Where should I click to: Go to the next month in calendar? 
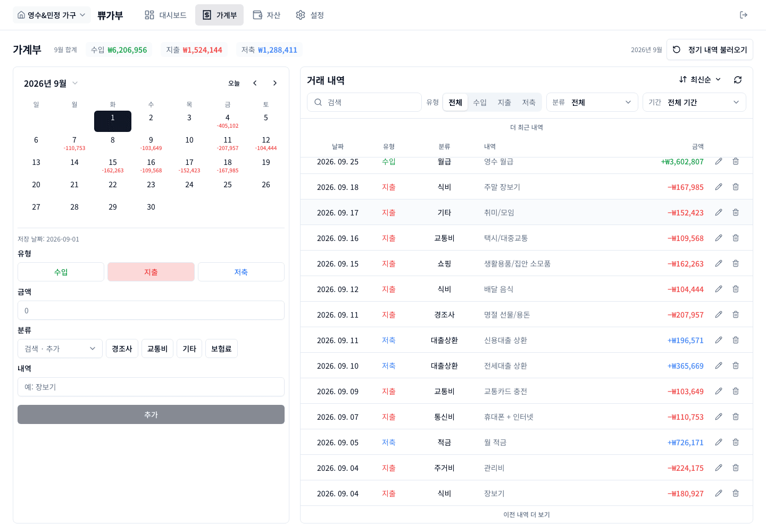pyautogui.click(x=274, y=83)
